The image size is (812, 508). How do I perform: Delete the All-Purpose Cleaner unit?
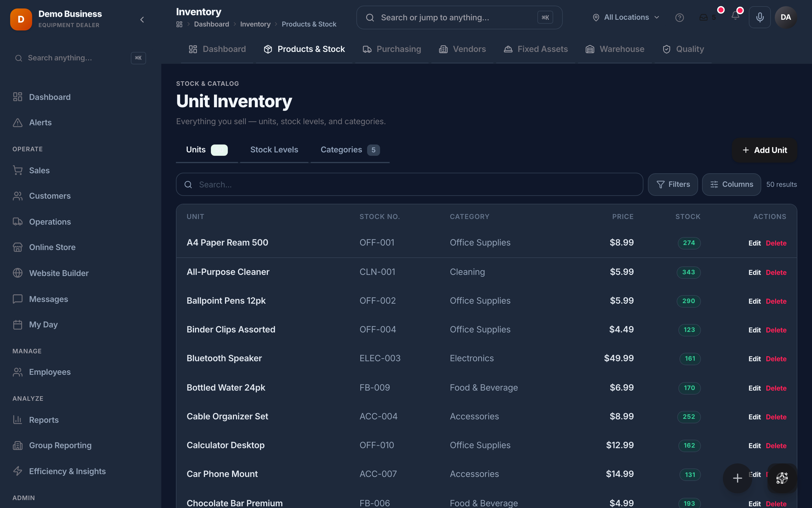[776, 272]
